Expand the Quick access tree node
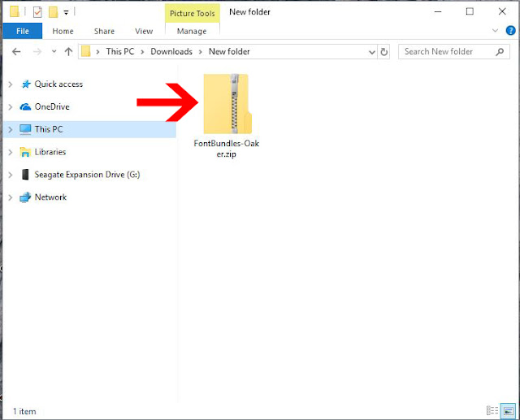The image size is (520, 420). point(11,84)
